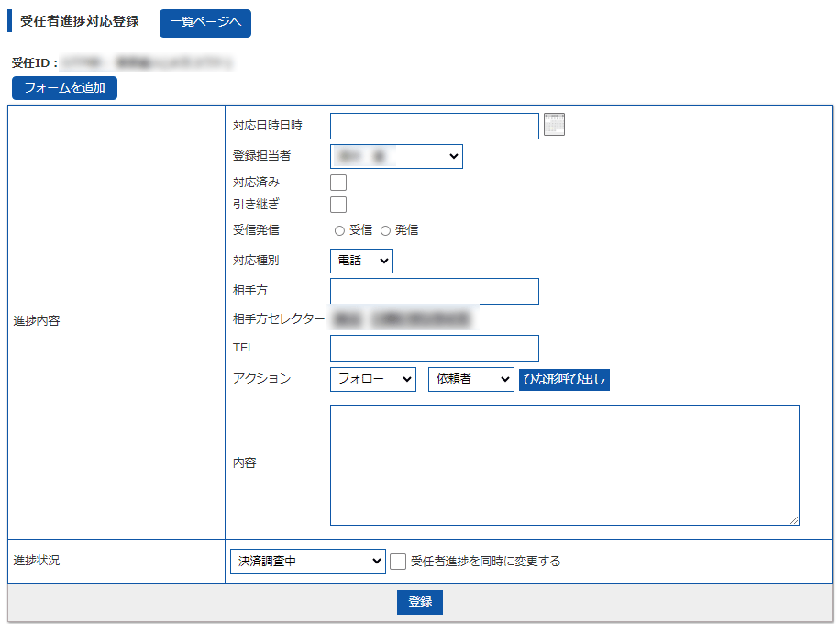Expand the 依頼者 dropdown

[470, 379]
